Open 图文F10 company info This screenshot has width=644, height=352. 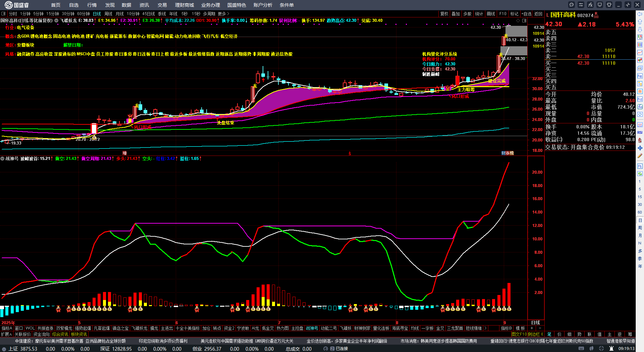coord(519,334)
